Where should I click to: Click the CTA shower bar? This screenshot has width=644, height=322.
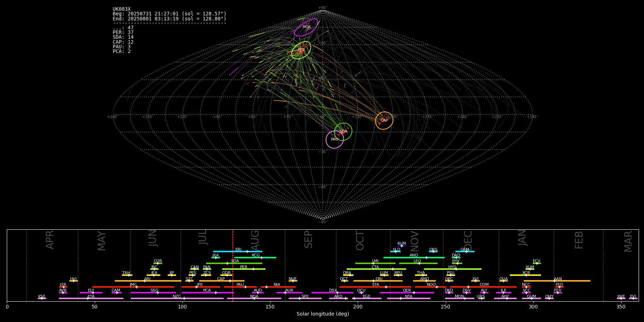point(376,269)
